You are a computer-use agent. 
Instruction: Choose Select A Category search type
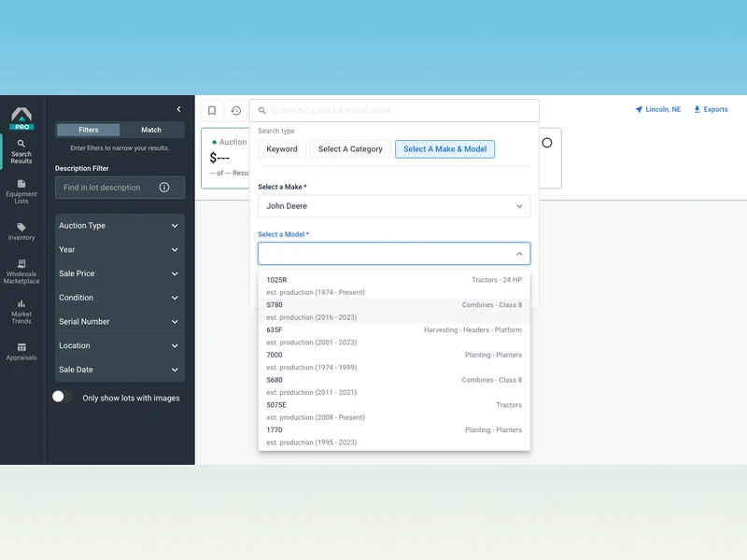[350, 149]
